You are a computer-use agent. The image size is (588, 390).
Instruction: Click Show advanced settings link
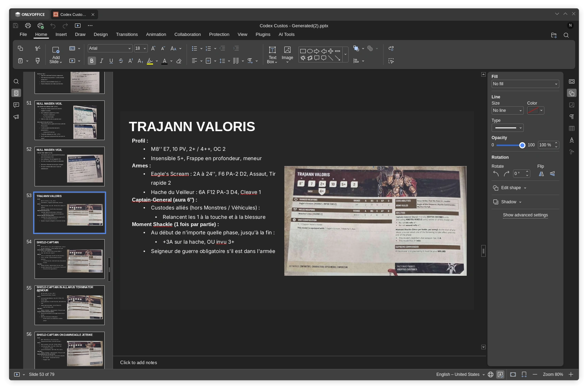(525, 215)
